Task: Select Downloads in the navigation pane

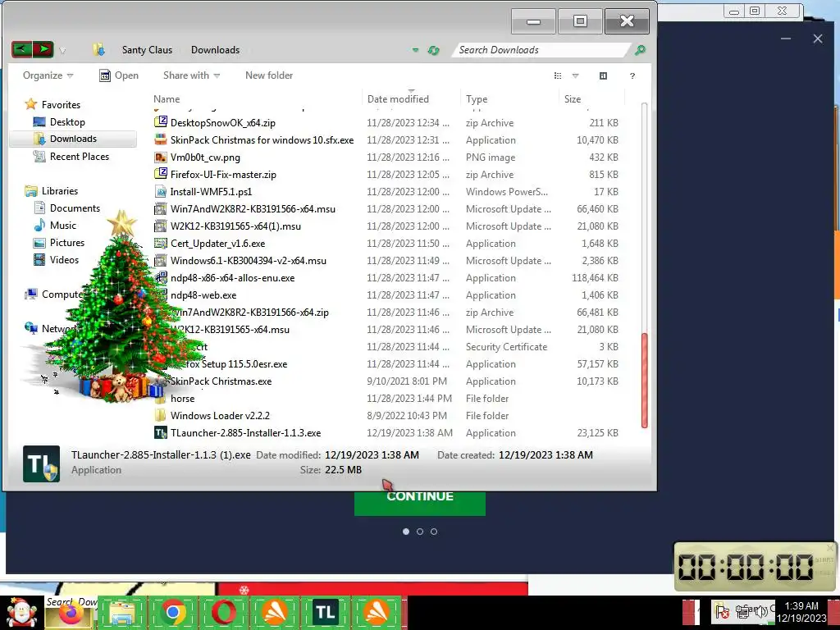Action: coord(73,139)
